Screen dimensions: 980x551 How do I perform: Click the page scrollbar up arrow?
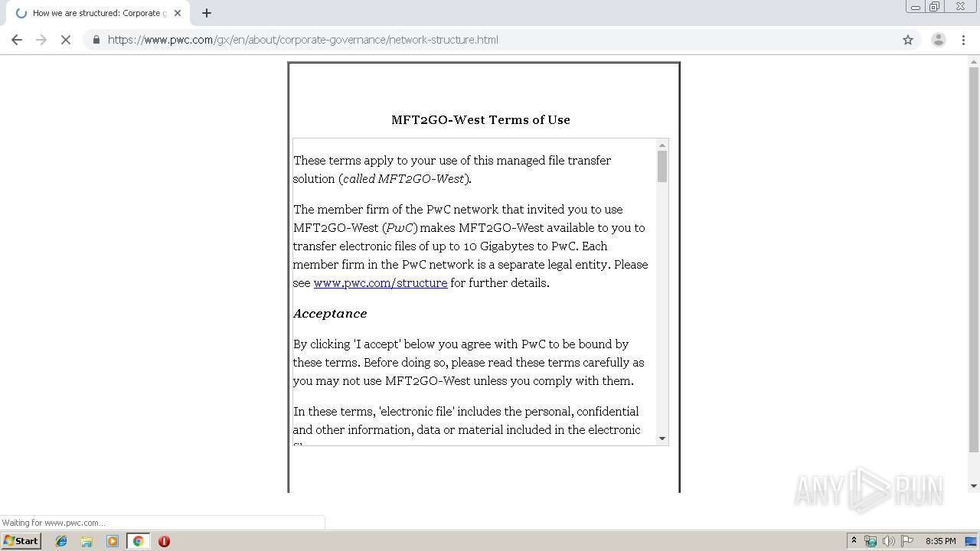974,61
